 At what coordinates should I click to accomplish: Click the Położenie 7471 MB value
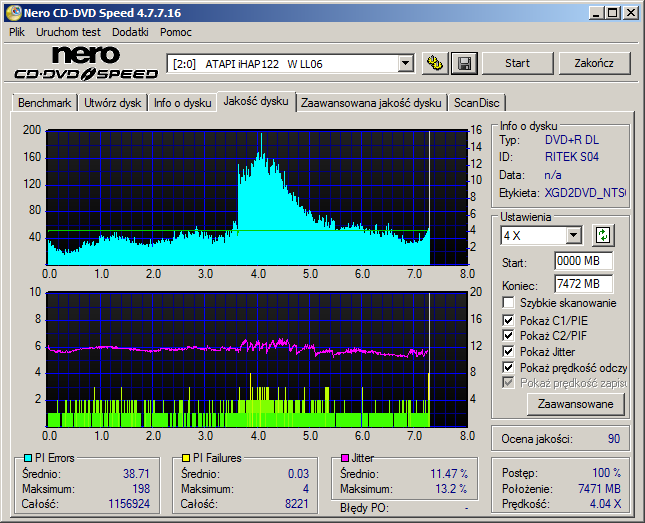pos(599,488)
